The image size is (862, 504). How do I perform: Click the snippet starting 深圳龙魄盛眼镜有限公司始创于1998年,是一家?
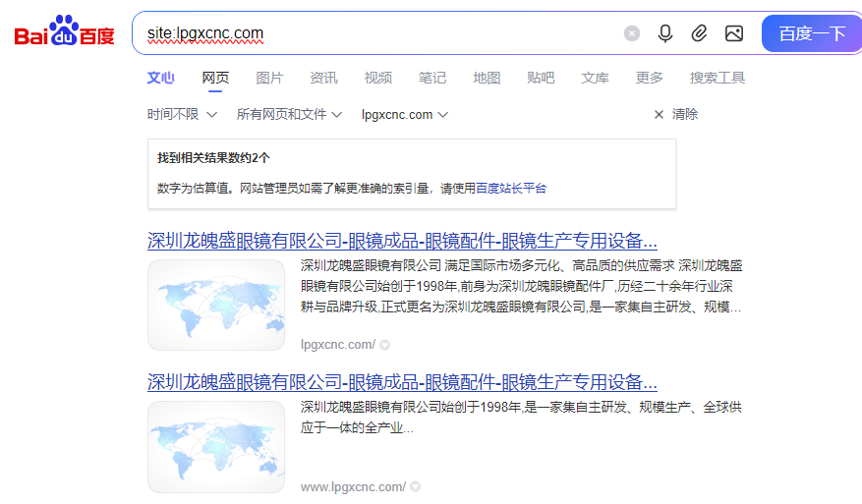[x=521, y=418]
